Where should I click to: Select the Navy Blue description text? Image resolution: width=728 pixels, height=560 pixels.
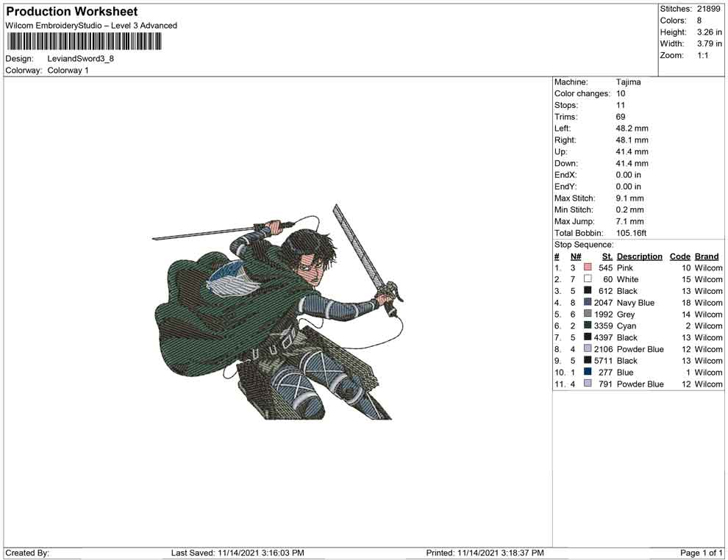(x=635, y=303)
